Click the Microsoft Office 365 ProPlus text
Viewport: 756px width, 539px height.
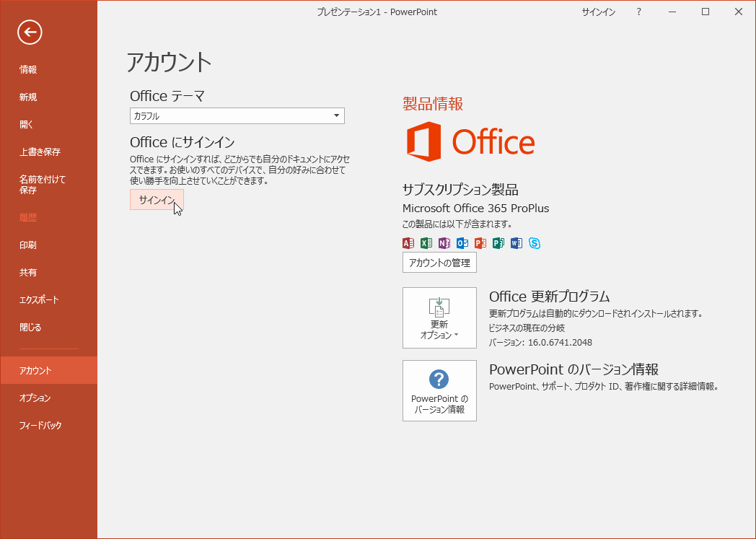pyautogui.click(x=475, y=209)
